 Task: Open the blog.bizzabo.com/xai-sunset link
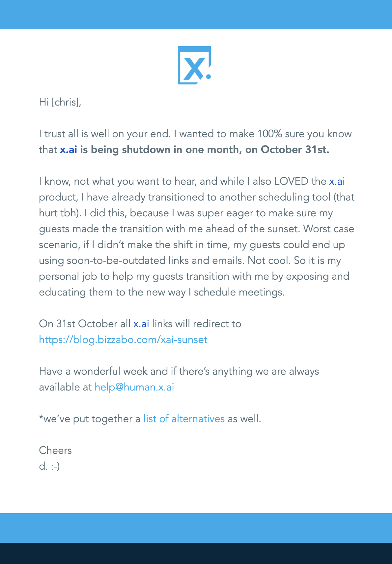pos(123,340)
